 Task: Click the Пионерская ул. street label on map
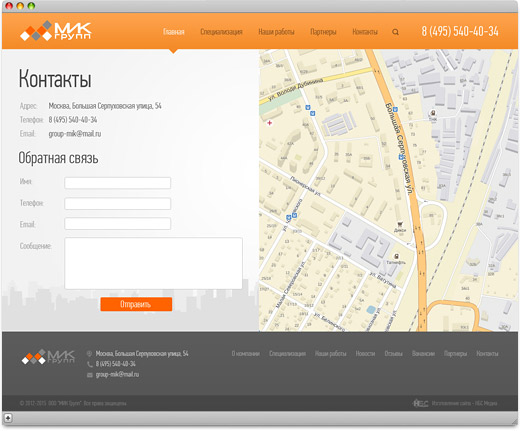point(305,186)
